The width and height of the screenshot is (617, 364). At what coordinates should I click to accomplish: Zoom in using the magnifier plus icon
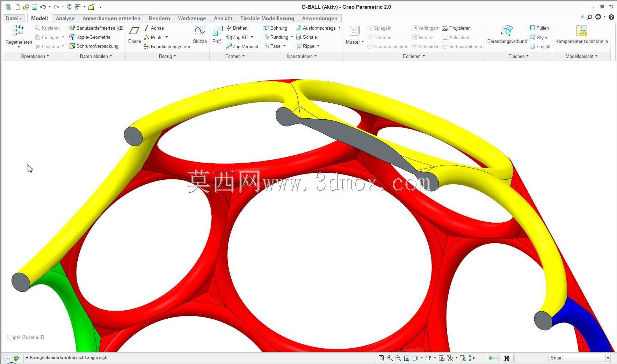390,358
